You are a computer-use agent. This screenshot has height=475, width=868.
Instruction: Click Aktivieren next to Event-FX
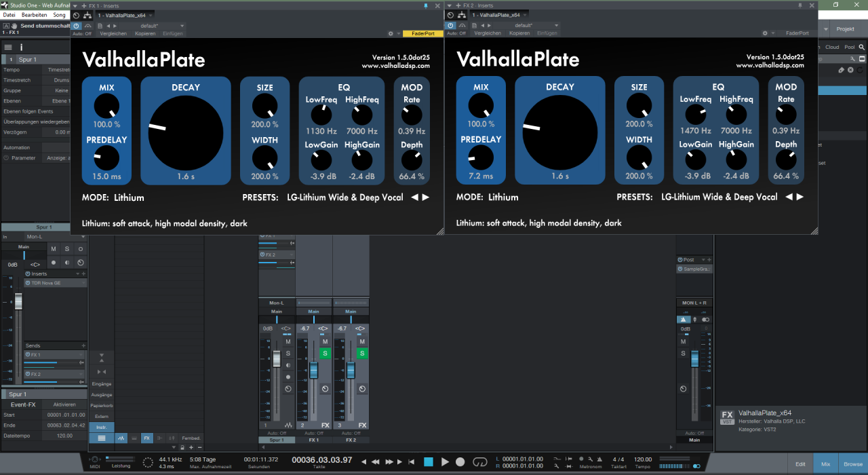(x=64, y=404)
